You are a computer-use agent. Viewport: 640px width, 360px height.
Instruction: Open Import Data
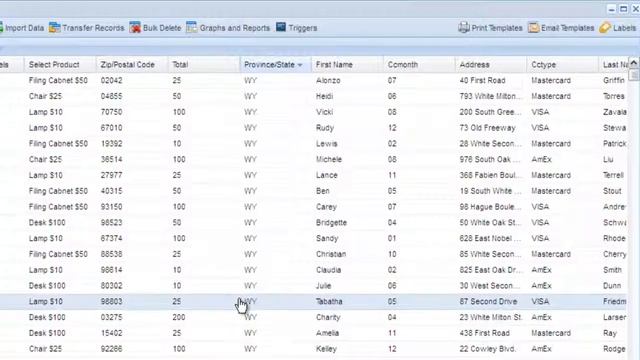[x=24, y=28]
